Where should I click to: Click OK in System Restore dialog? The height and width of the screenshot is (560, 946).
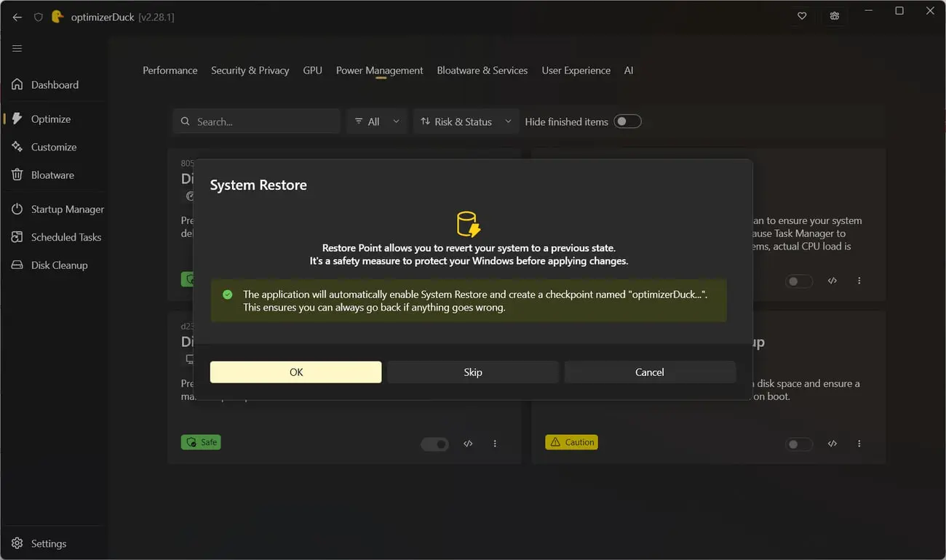tap(295, 372)
